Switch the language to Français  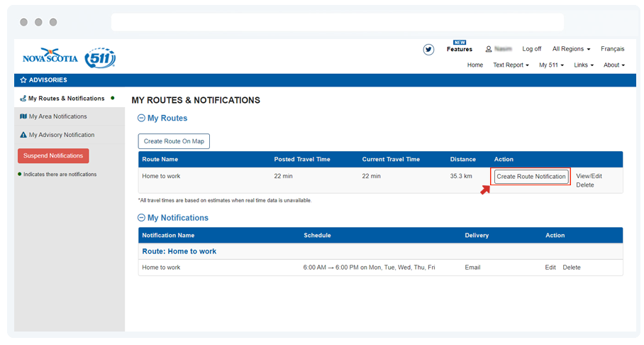tap(612, 49)
